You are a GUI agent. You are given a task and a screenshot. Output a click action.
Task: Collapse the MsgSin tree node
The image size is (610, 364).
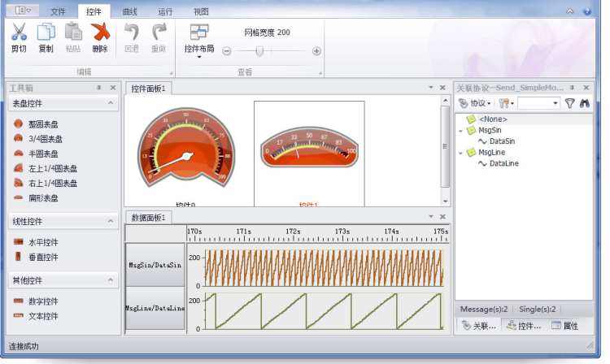461,131
